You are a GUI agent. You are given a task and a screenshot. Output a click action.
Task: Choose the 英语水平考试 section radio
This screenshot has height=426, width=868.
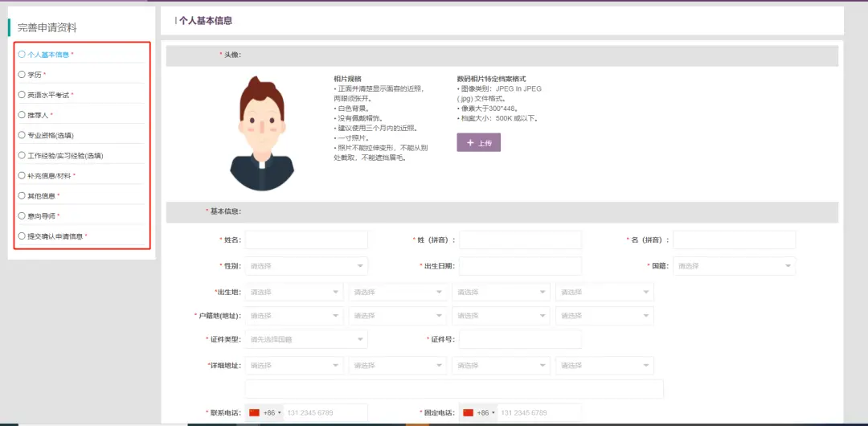pyautogui.click(x=22, y=95)
